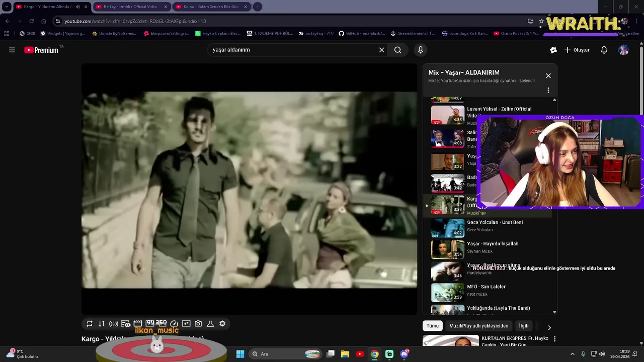644x362 pixels.
Task: Open the playback speed gauge icon
Action: point(174,324)
